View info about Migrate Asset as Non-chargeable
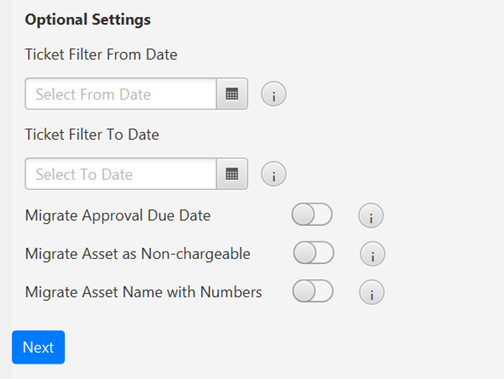Viewport: 504px width, 379px height. coord(372,254)
